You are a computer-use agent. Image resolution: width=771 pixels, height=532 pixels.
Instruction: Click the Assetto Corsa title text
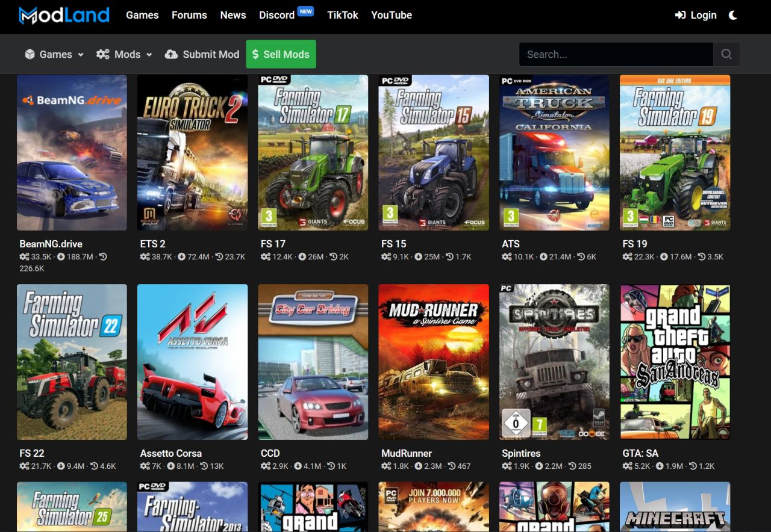coord(171,453)
